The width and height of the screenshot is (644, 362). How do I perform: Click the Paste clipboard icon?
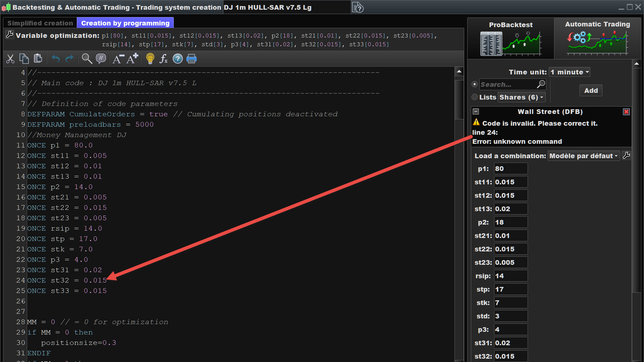coord(38,59)
